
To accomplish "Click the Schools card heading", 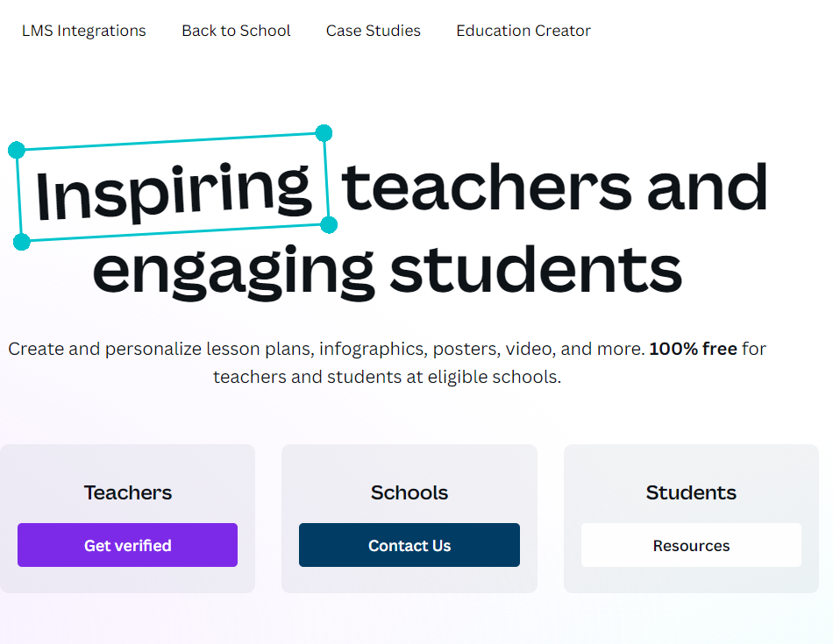I will point(409,492).
